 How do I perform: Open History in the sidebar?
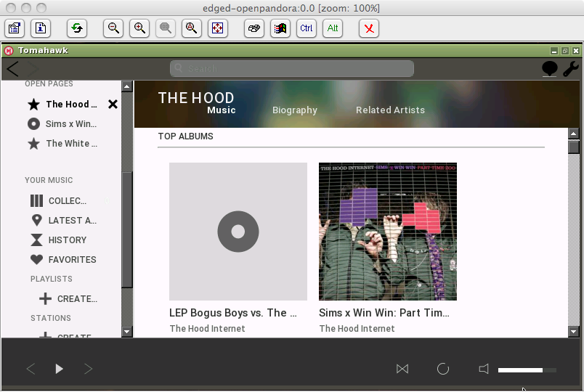(x=67, y=240)
